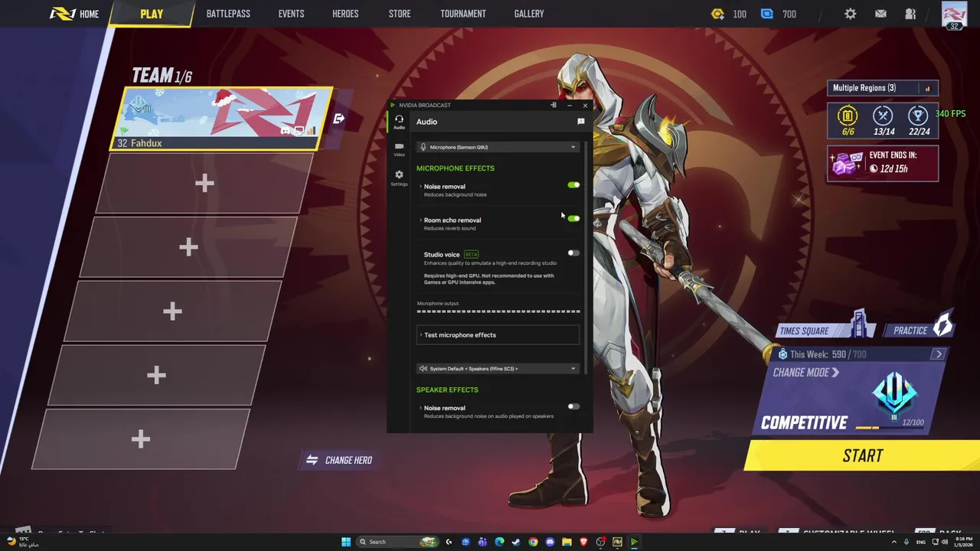Click the blue currency icon next to 700
This screenshot has height=551, width=980.
767,14
